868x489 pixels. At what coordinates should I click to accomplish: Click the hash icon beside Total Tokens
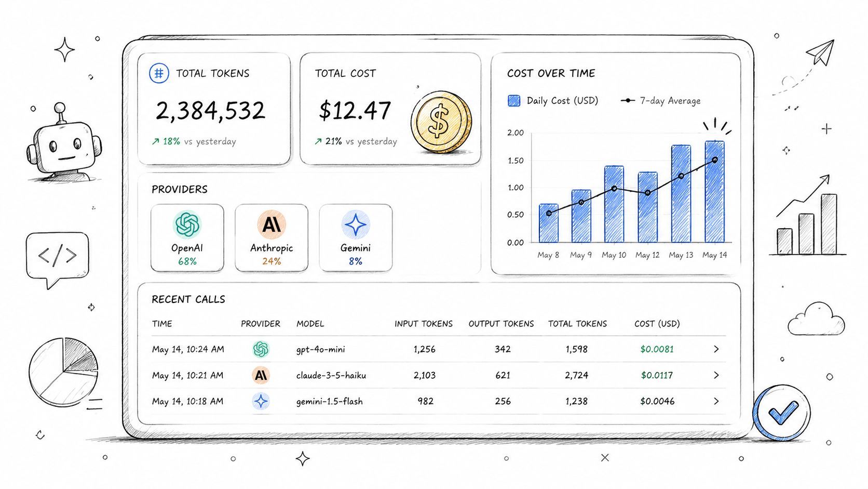coord(159,73)
